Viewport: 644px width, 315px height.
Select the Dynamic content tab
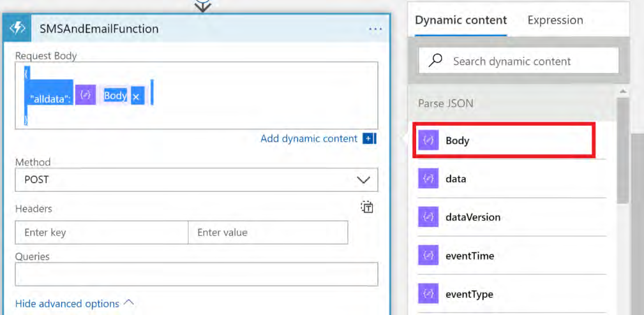pos(461,20)
